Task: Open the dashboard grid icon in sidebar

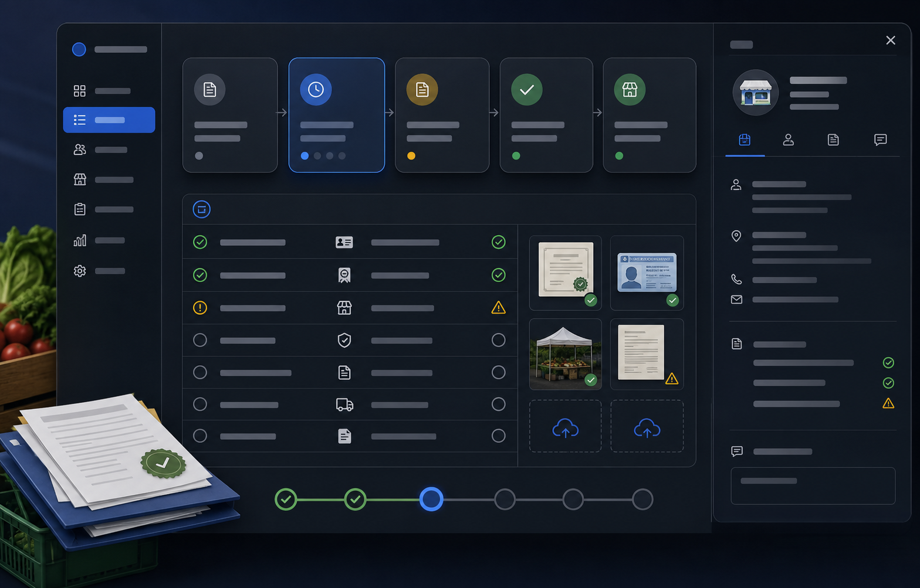Action: coord(80,91)
